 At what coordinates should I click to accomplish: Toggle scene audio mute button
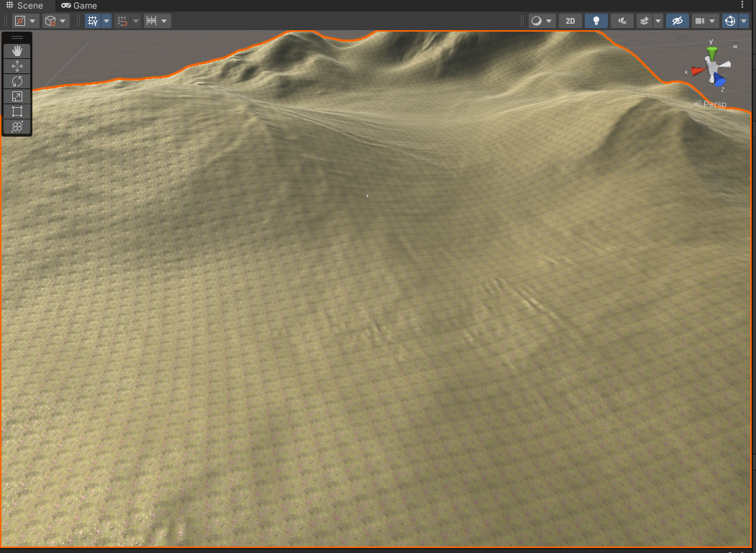622,21
